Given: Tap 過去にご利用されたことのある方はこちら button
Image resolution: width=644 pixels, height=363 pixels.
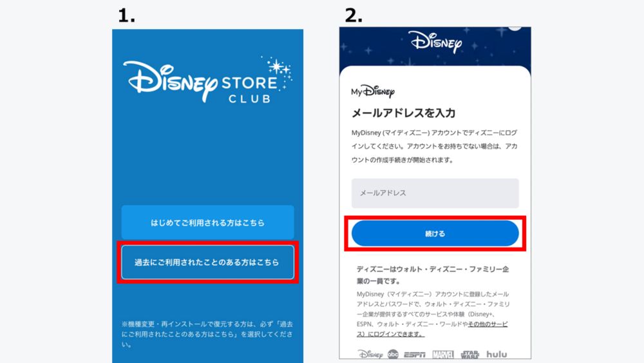Looking at the screenshot, I should (207, 262).
